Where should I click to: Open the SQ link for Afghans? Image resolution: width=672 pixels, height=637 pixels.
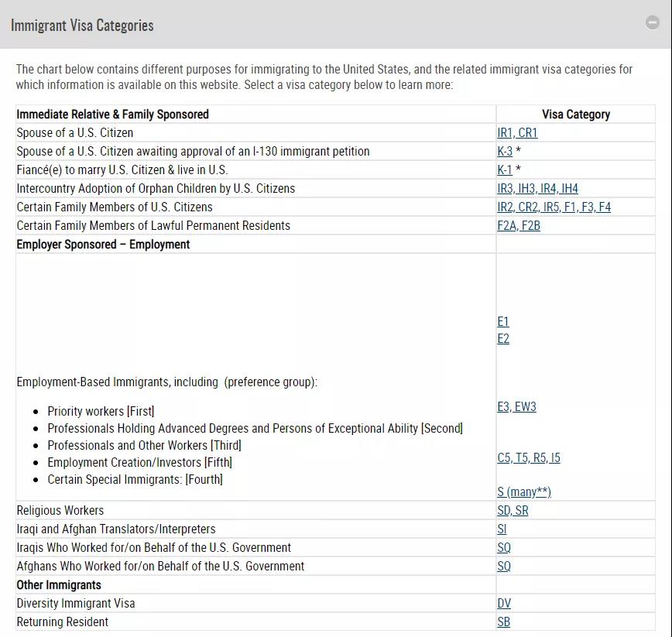point(503,567)
